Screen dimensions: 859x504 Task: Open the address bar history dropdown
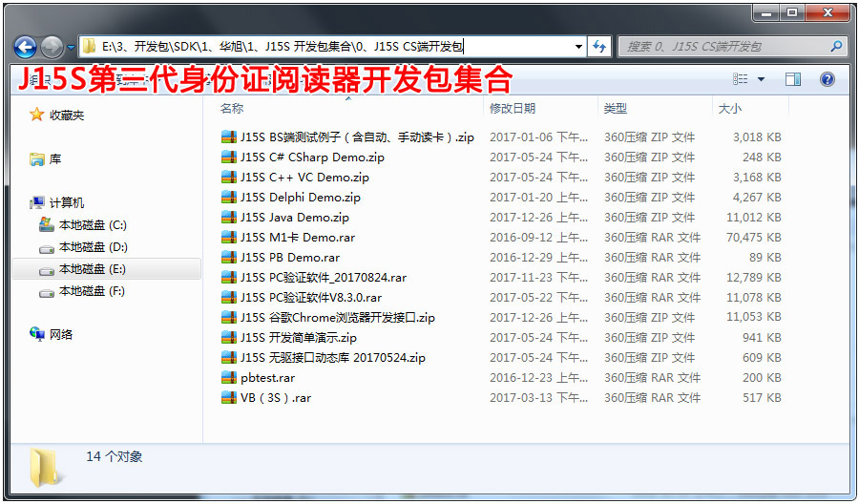pos(578,46)
